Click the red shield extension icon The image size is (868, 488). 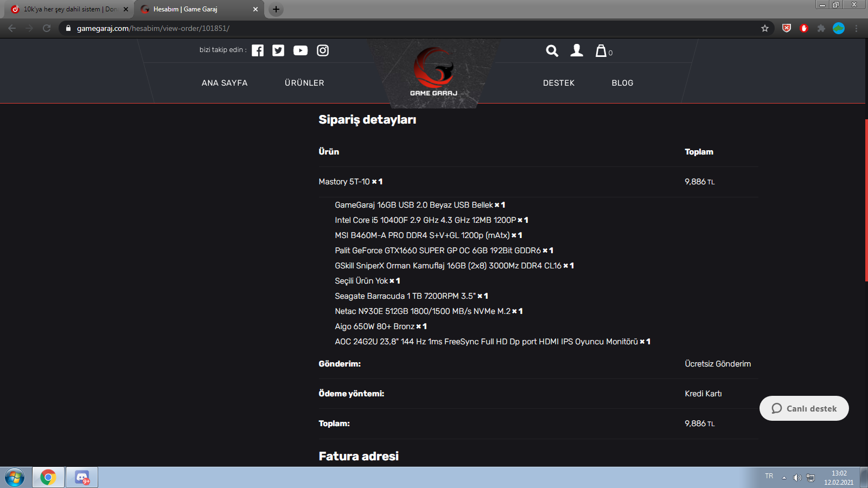[787, 28]
